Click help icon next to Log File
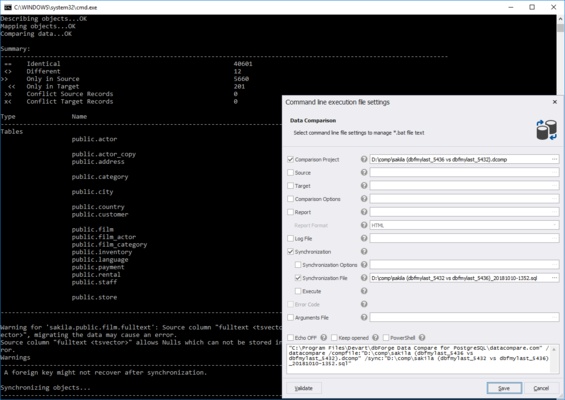 (x=364, y=238)
